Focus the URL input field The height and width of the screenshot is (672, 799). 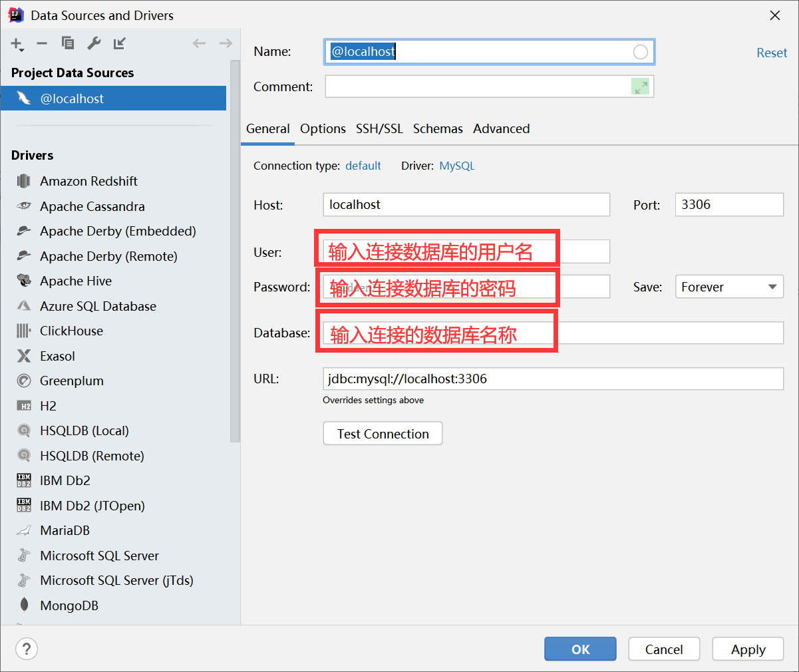pos(553,379)
